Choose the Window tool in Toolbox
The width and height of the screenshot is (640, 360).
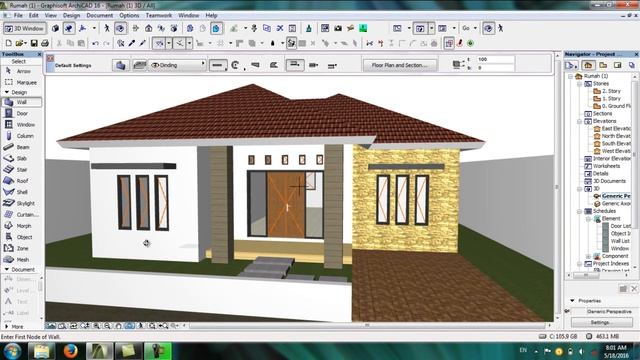pyautogui.click(x=21, y=124)
